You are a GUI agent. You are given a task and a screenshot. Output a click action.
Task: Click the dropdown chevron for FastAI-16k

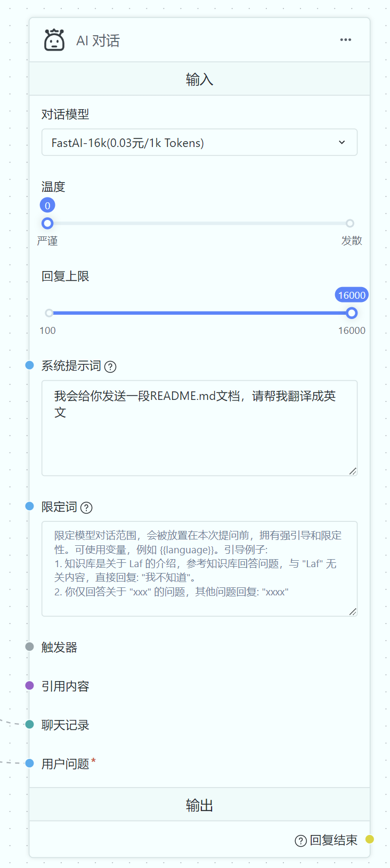coord(342,142)
